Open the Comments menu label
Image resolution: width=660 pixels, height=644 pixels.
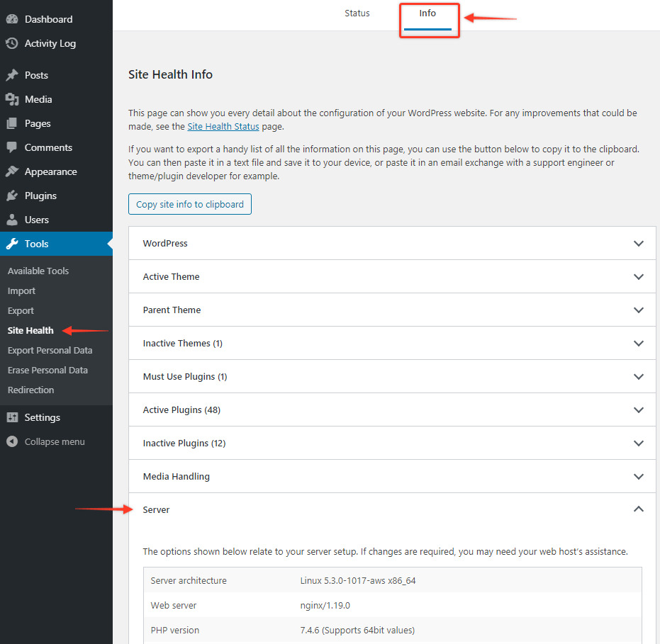pos(48,147)
